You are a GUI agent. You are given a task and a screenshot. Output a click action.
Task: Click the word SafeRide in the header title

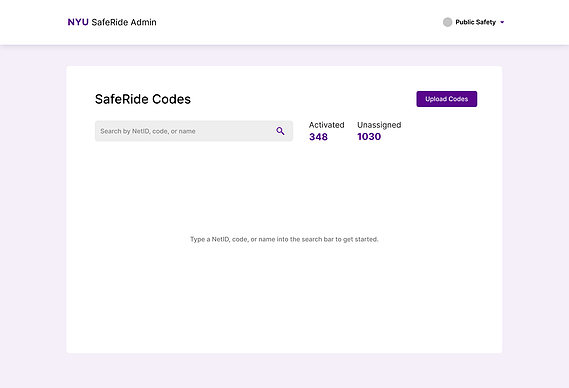pos(110,22)
